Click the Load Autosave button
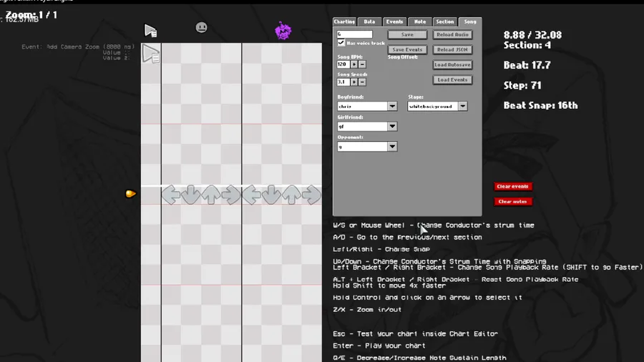Viewport: 644px width, 362px height. 453,65
